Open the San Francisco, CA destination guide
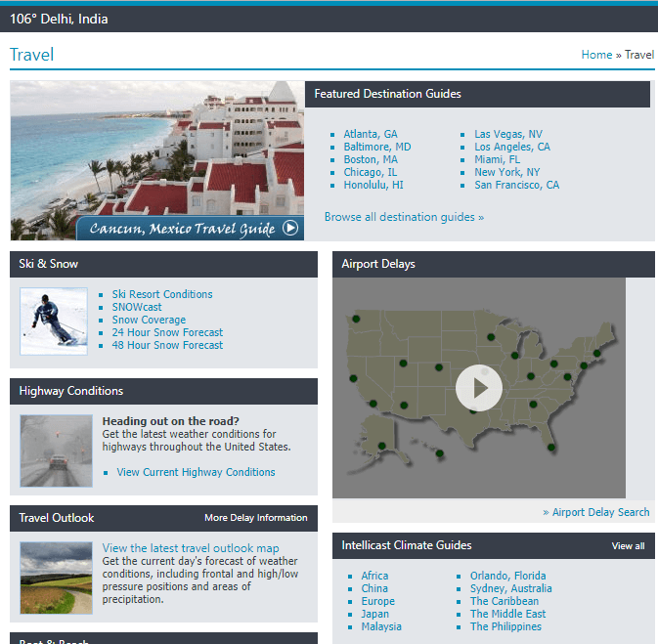The width and height of the screenshot is (658, 644). point(516,185)
